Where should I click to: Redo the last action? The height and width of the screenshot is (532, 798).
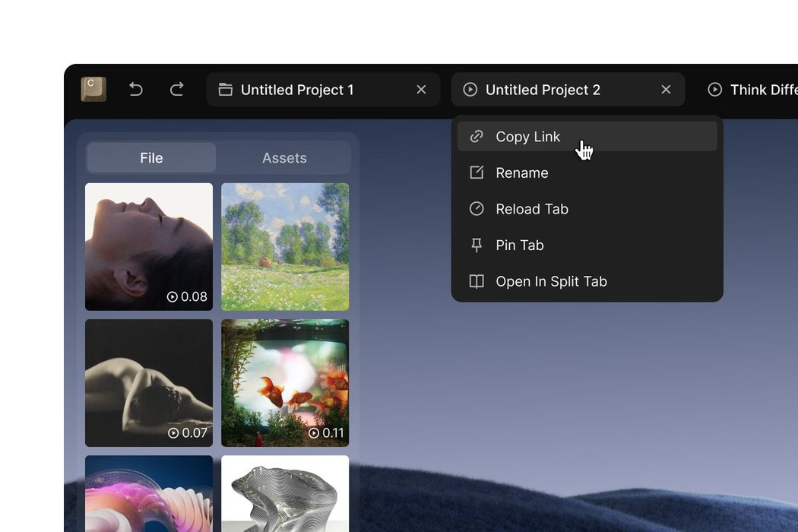(176, 90)
